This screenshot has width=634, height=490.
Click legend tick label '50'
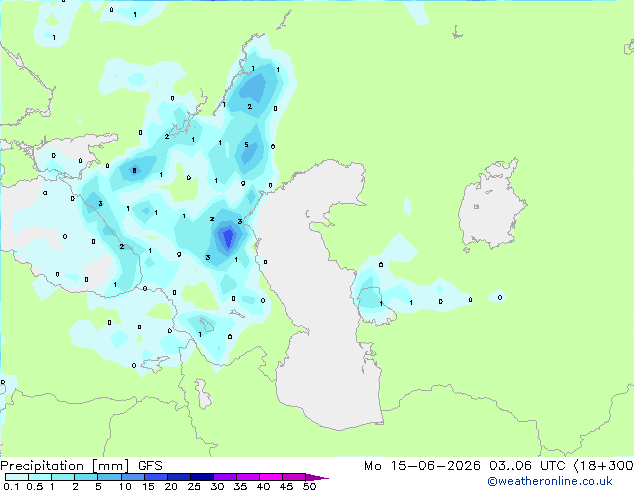click(x=309, y=486)
